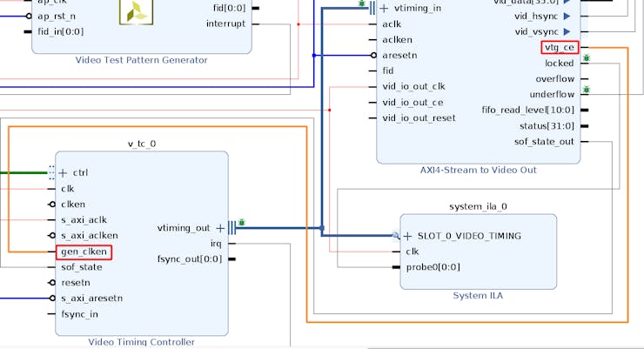This screenshot has height=349, width=644.
Task: Click the vid_vsync output arrow
Action: coord(567,31)
